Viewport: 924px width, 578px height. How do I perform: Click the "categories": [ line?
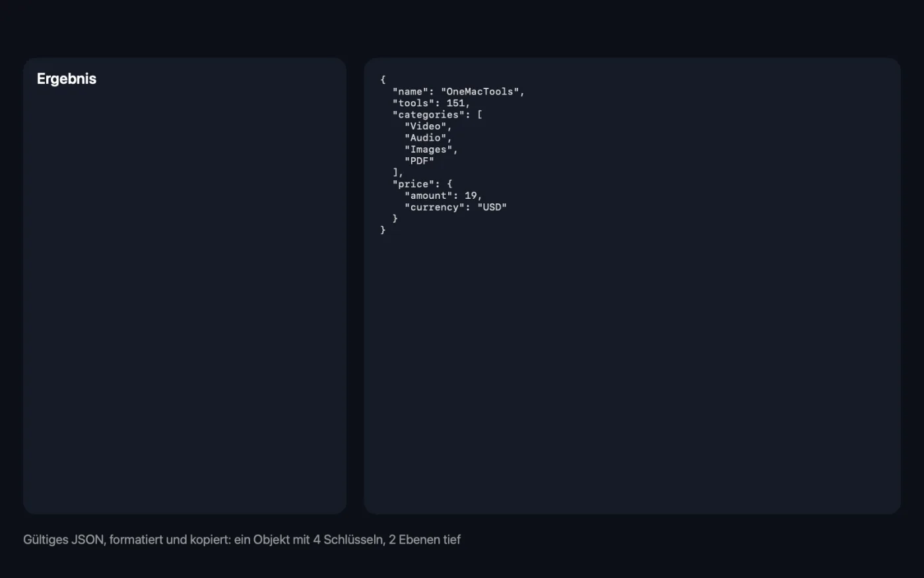[438, 115]
